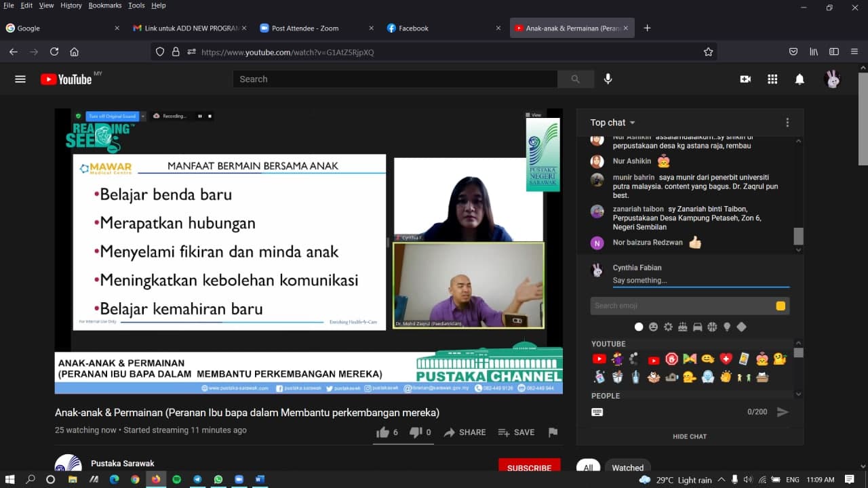
Task: Go back to the previous page
Action: 14,52
